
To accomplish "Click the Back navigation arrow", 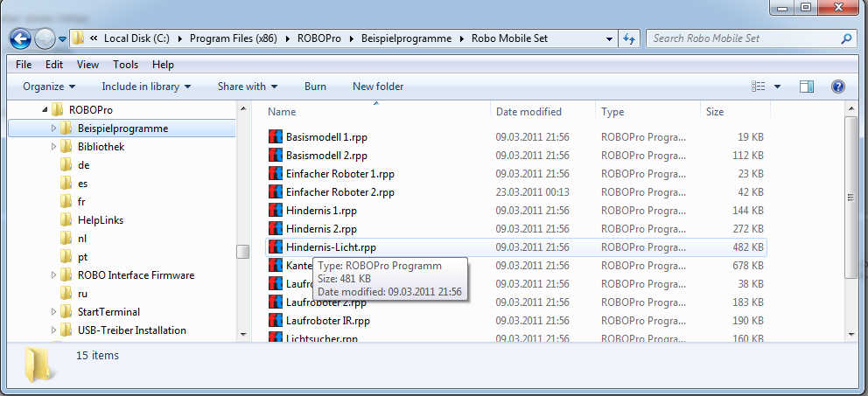I will click(21, 38).
